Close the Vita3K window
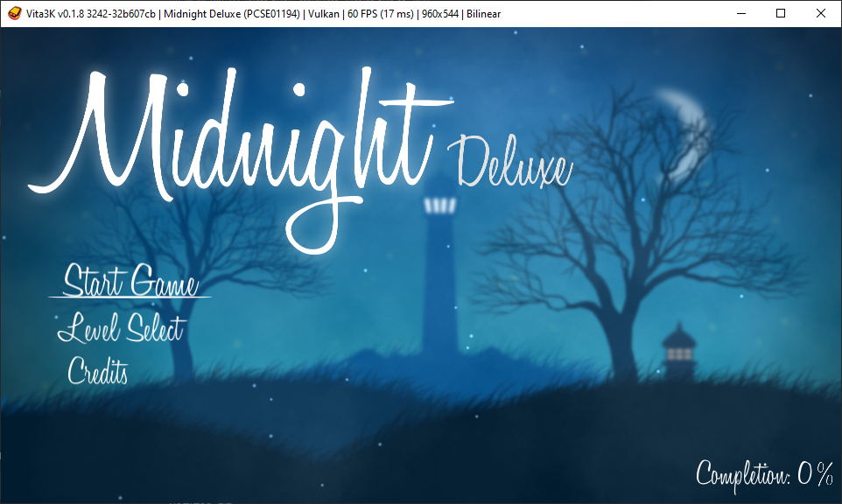842x504 pixels. [820, 13]
